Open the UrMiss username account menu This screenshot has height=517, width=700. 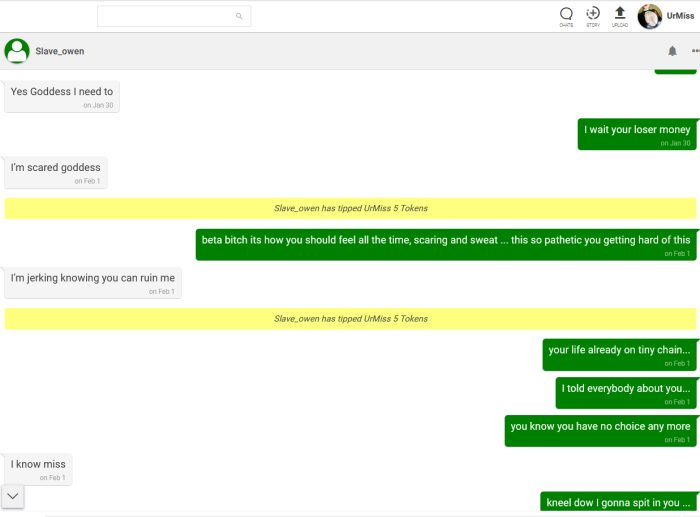pyautogui.click(x=680, y=16)
